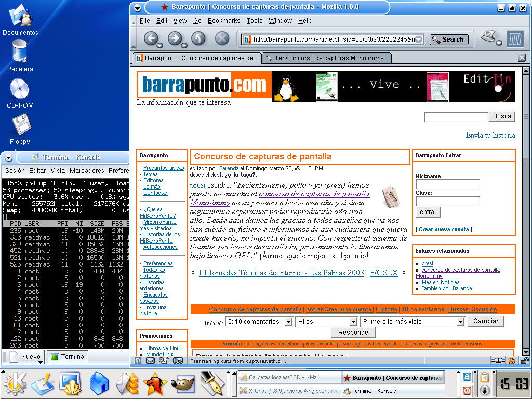This screenshot has height=399, width=532.
Task: Reload the page in Mozilla
Action: [198, 38]
